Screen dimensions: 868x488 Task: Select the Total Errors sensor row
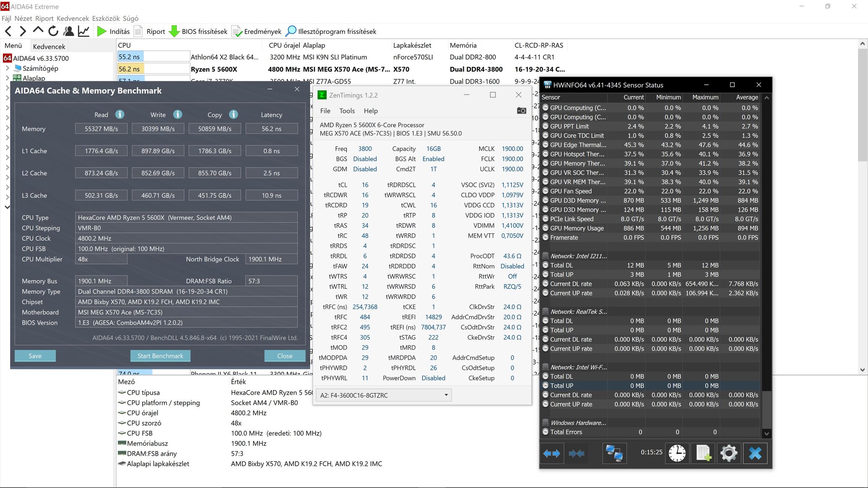point(650,432)
